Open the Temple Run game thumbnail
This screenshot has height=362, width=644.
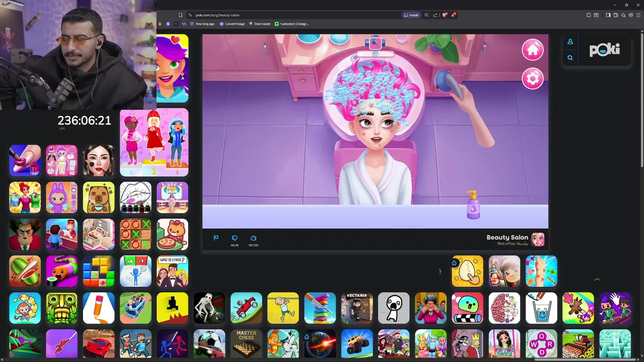[62, 308]
